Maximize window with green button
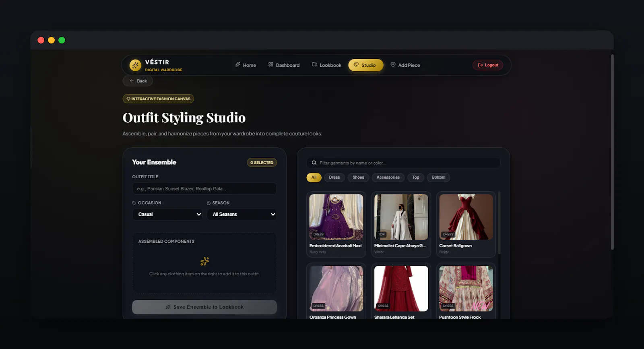Viewport: 644px width, 349px height. [x=62, y=40]
